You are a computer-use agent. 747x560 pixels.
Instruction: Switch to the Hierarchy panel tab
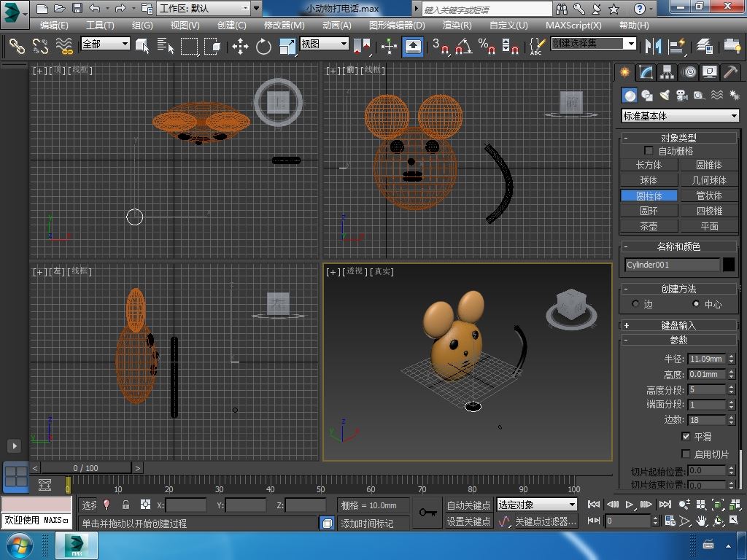point(667,72)
